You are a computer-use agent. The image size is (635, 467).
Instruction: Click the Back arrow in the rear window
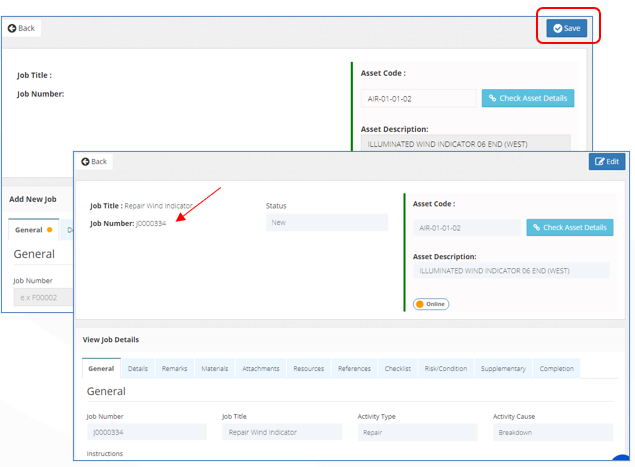21,28
